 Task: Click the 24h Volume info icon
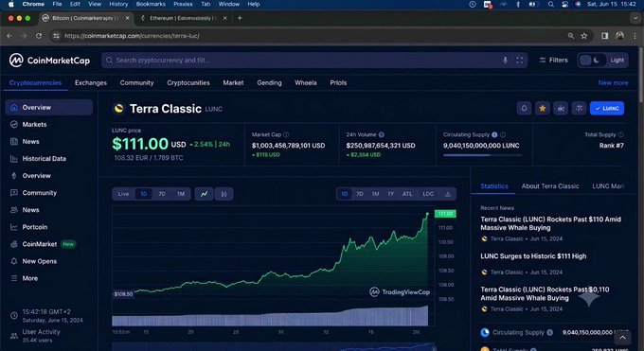381,134
